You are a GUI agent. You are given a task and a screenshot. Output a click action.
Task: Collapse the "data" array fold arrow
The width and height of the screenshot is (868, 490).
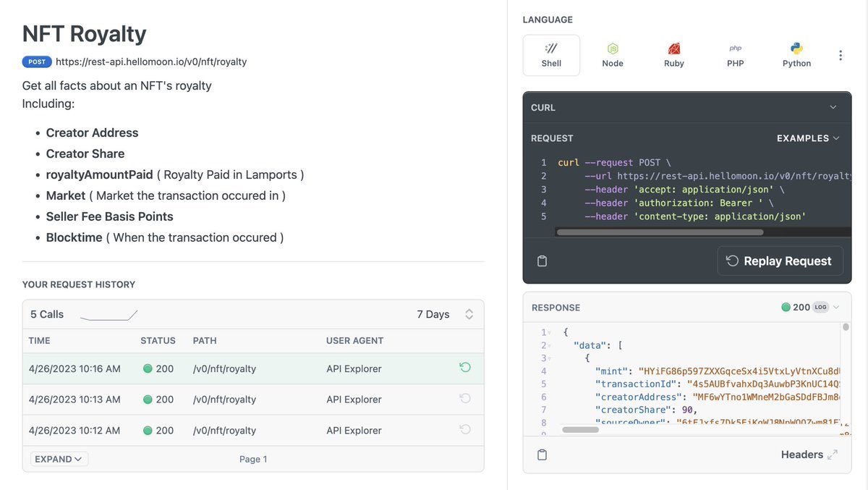point(549,345)
